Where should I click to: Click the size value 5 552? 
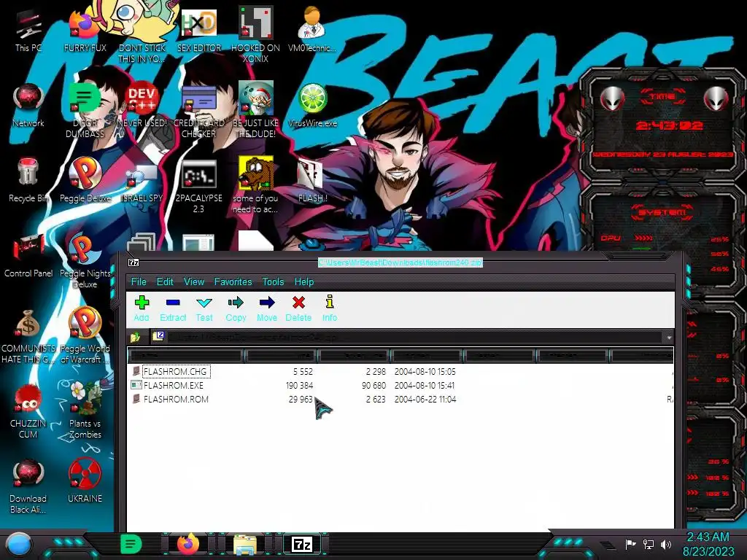click(303, 371)
